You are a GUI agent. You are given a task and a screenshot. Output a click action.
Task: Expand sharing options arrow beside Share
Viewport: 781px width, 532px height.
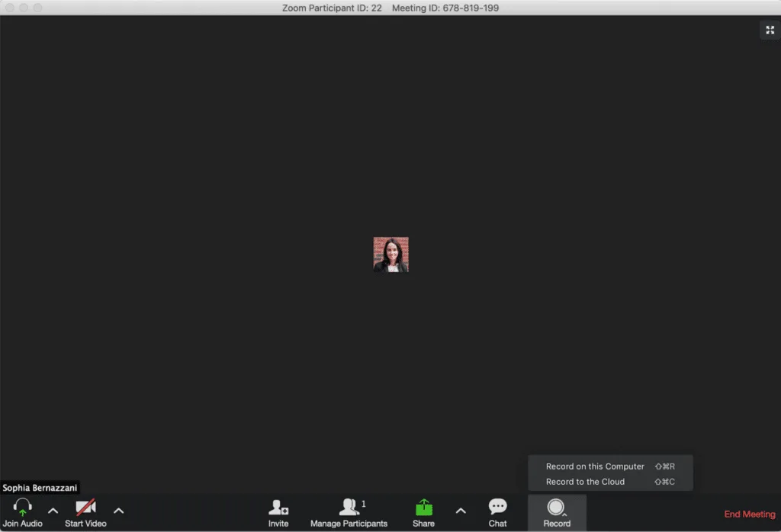pos(460,511)
